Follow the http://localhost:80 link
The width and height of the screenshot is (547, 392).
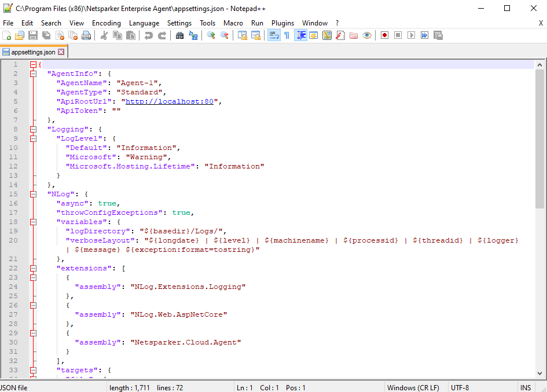(169, 101)
